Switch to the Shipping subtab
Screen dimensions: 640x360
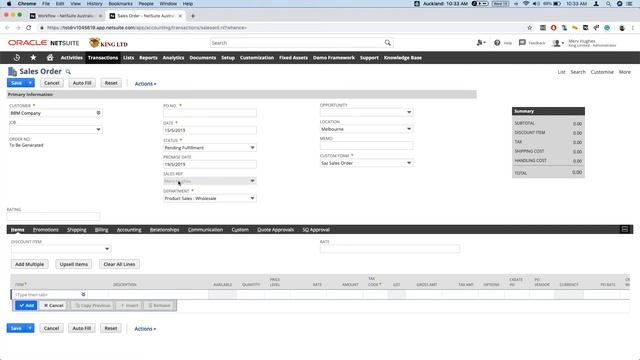coord(77,229)
